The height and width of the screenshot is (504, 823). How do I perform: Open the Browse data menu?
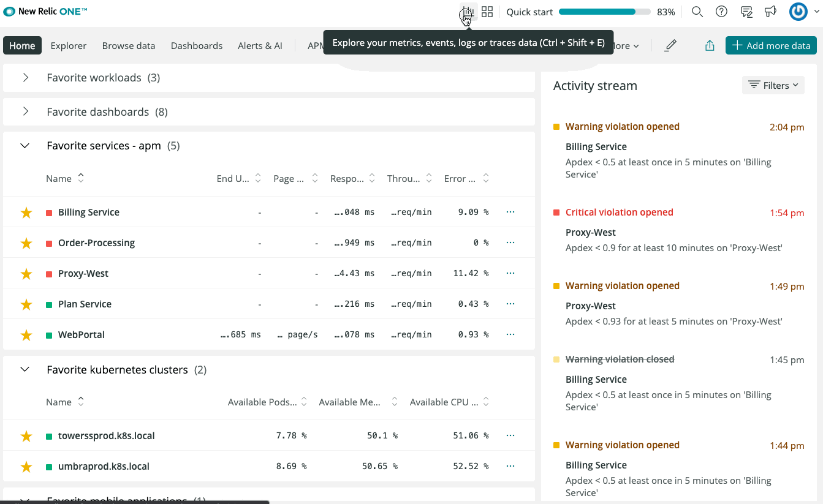click(129, 45)
